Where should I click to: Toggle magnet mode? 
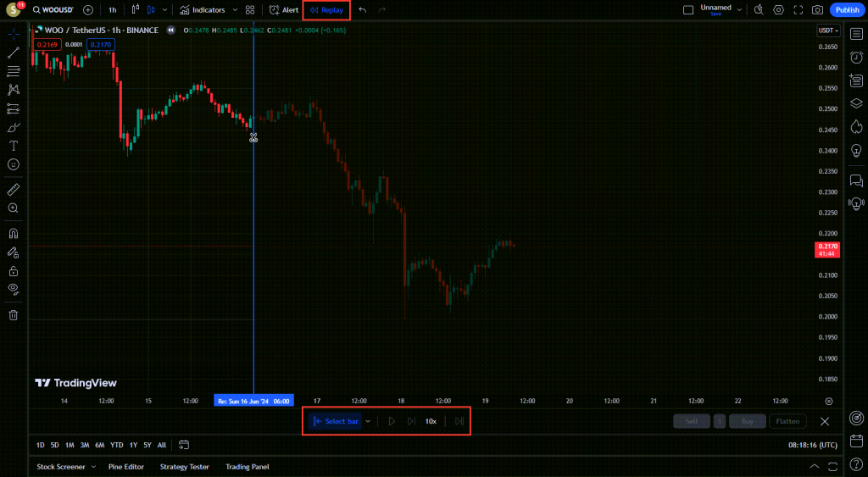click(x=14, y=234)
